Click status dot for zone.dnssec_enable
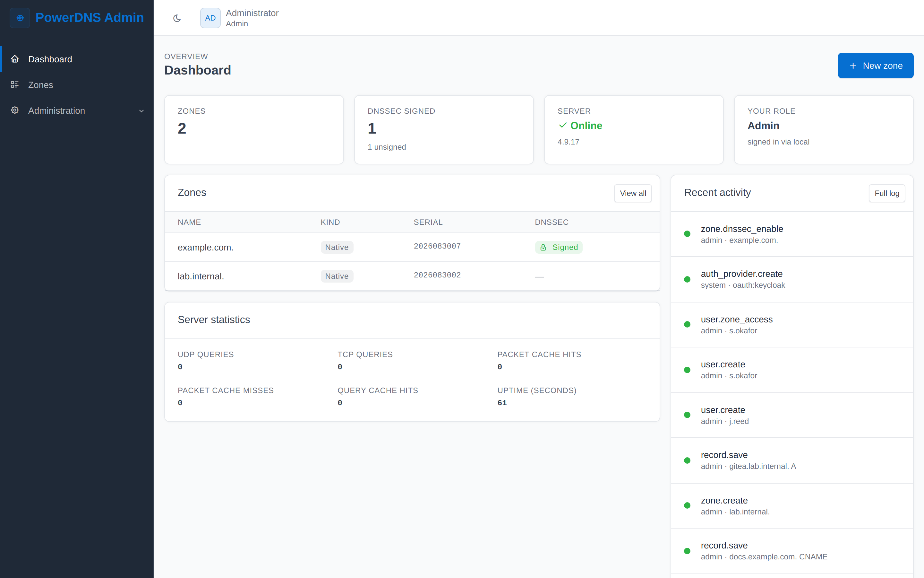924x578 pixels. [687, 234]
